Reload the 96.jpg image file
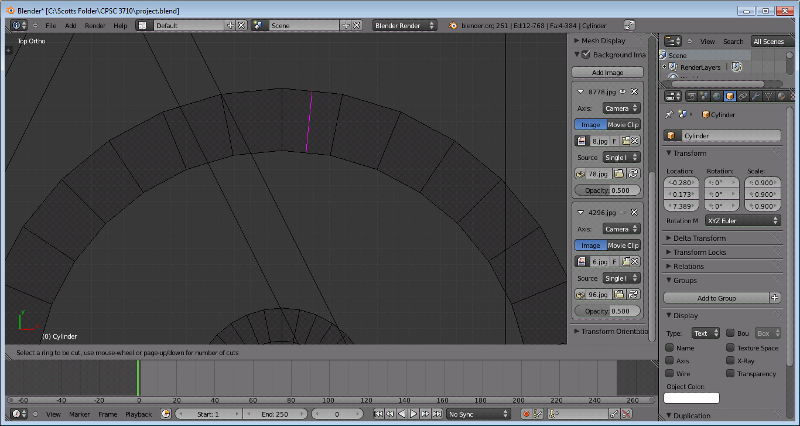This screenshot has width=800, height=426. click(x=633, y=295)
